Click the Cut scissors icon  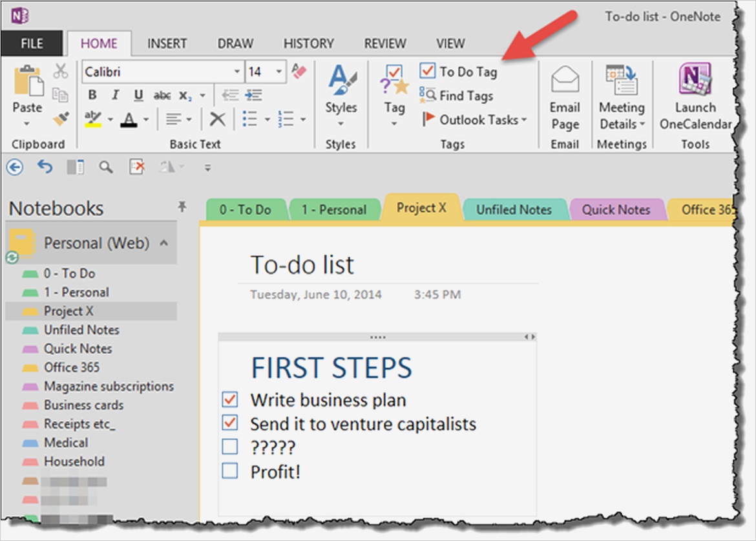click(60, 71)
